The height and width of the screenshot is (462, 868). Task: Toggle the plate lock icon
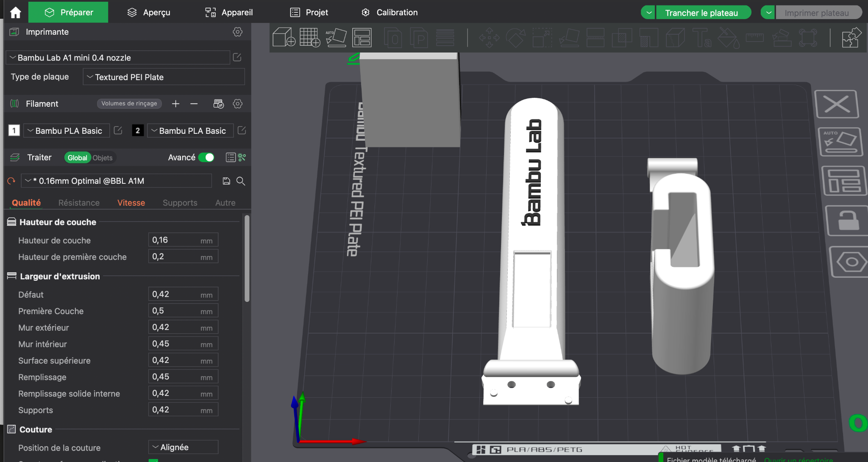[x=847, y=221]
